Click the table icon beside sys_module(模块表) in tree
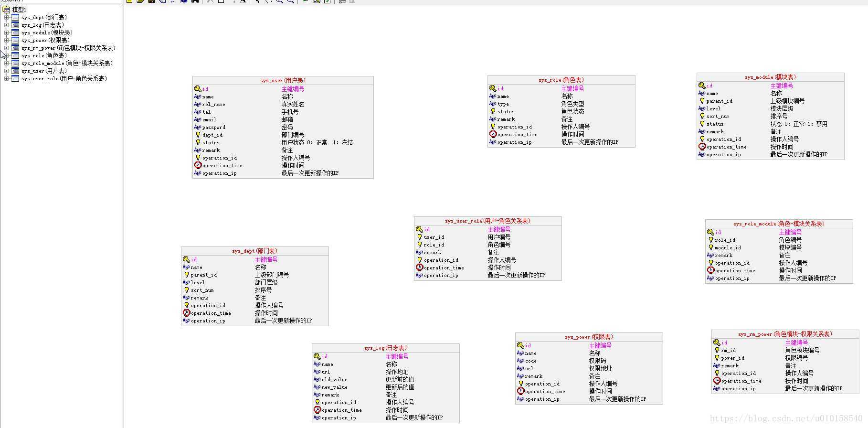Viewport: 868px width, 428px height. [15, 32]
